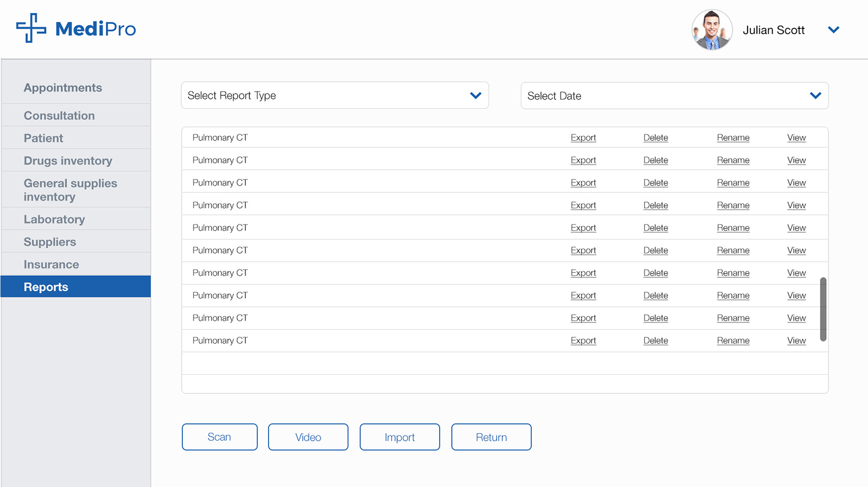Click the report list scrollbar thumb
Viewport: 868px width, 487px height.
[x=823, y=309]
